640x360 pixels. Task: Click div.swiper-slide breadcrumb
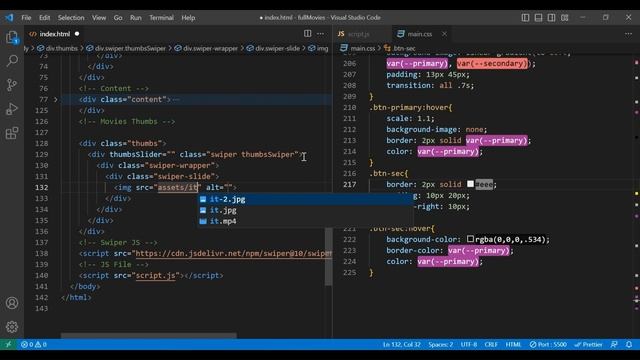pos(273,48)
